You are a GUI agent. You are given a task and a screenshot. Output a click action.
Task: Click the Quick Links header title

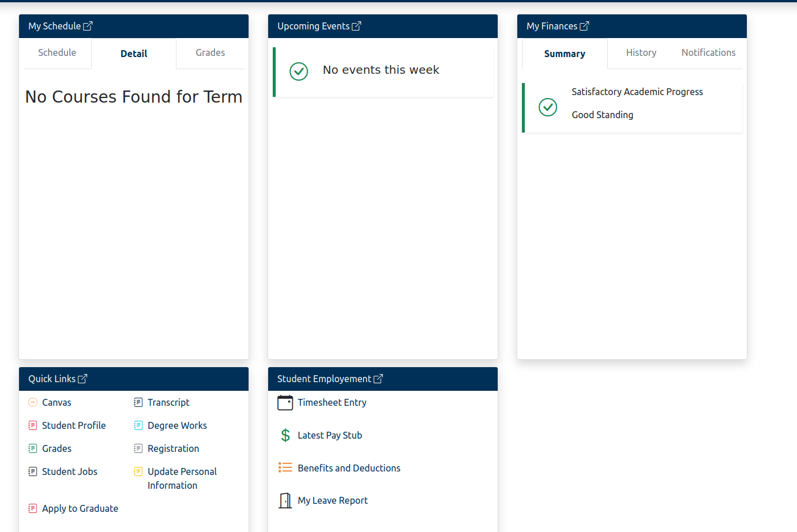coord(52,379)
